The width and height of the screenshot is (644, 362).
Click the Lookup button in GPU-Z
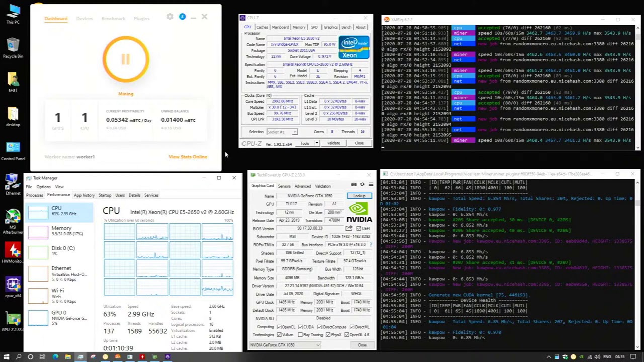click(359, 196)
